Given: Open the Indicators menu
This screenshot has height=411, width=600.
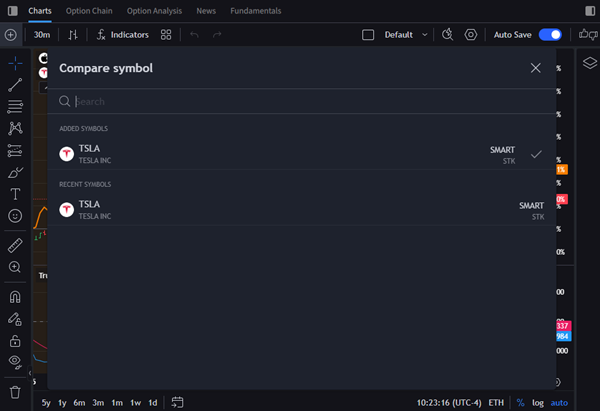Looking at the screenshot, I should tap(122, 35).
